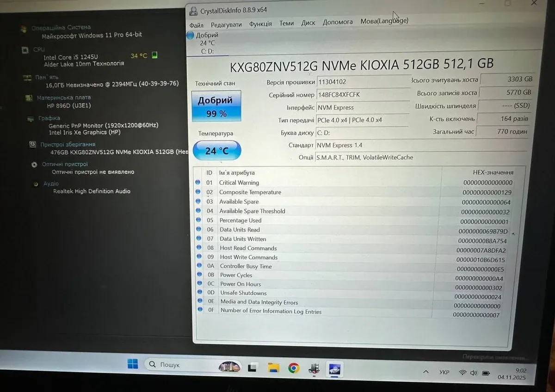The width and height of the screenshot is (555, 392).
Task: Open Task View from the taskbar
Action: pos(252,368)
